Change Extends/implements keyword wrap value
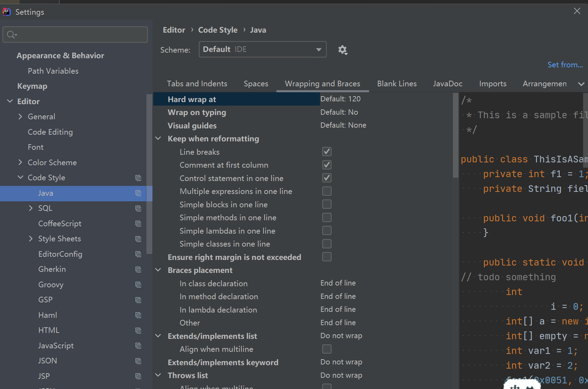Image resolution: width=588 pixels, height=389 pixels. [x=341, y=362]
